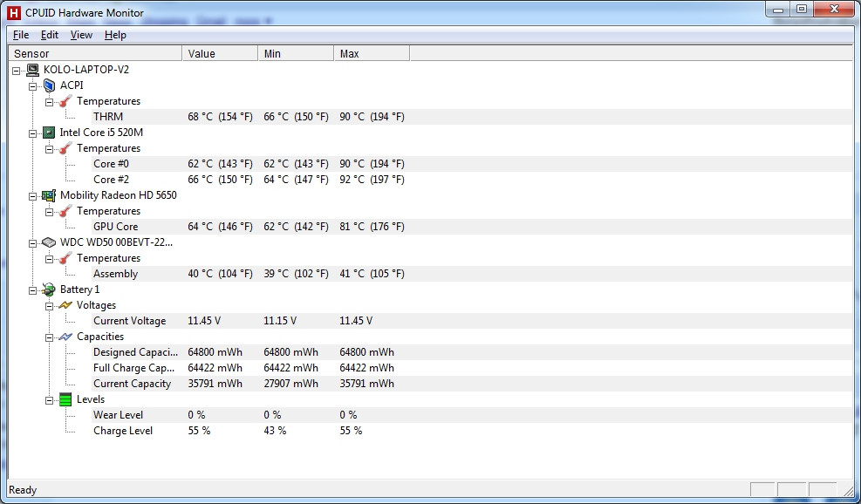
Task: Collapse Temperatures under Mobility Radeon HD 5650
Action: [x=50, y=212]
